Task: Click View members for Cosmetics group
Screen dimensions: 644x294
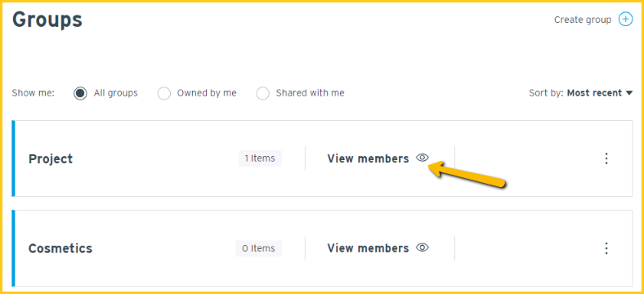Action: pyautogui.click(x=368, y=248)
